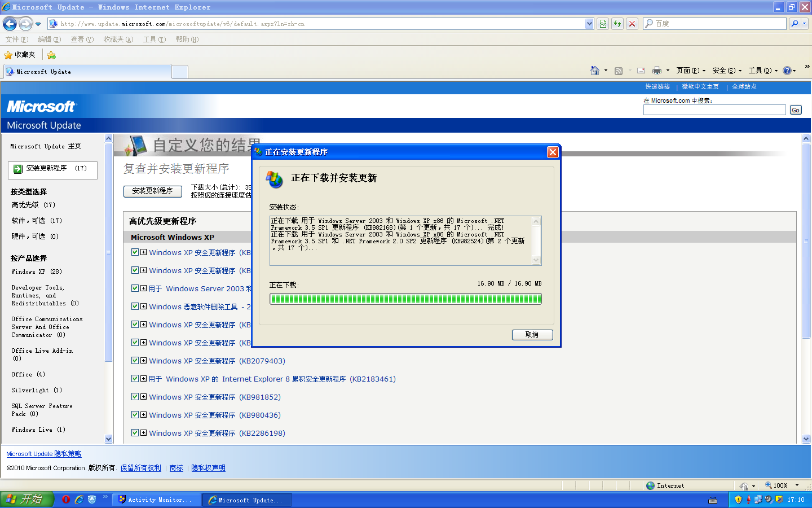Viewport: 812px width, 508px height.
Task: Expand details for update KB2286198
Action: (144, 433)
